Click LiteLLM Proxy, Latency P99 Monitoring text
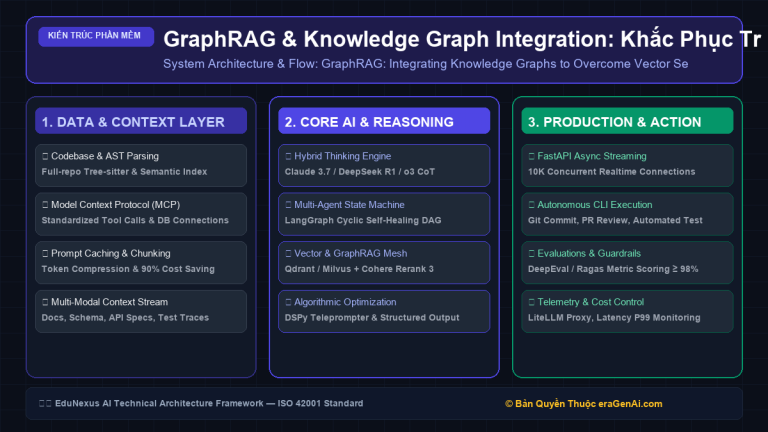Screen dimensions: 768x432 click(614, 317)
